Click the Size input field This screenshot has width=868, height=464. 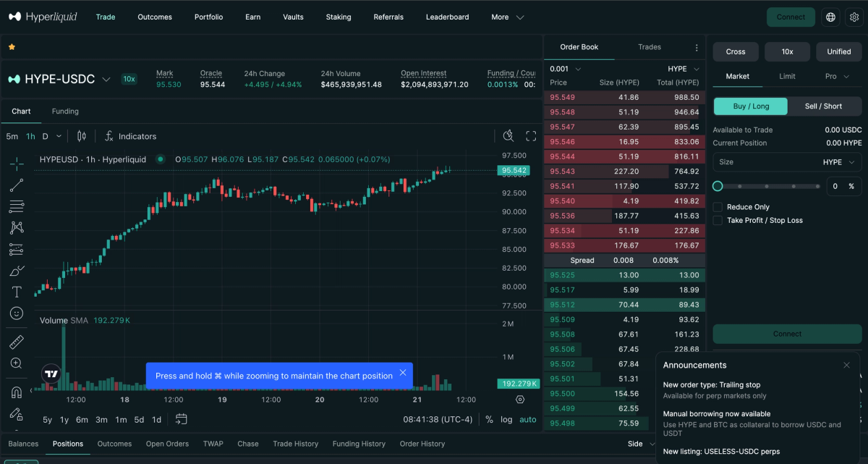coord(787,162)
